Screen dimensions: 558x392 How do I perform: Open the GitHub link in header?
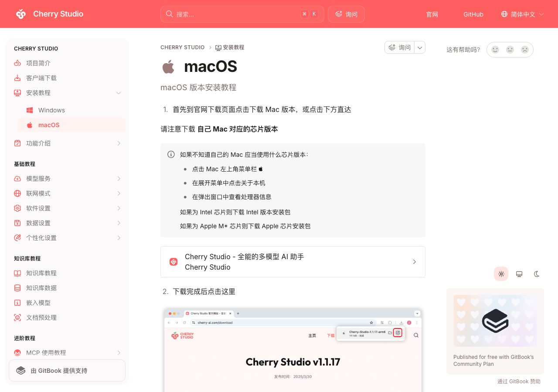473,14
